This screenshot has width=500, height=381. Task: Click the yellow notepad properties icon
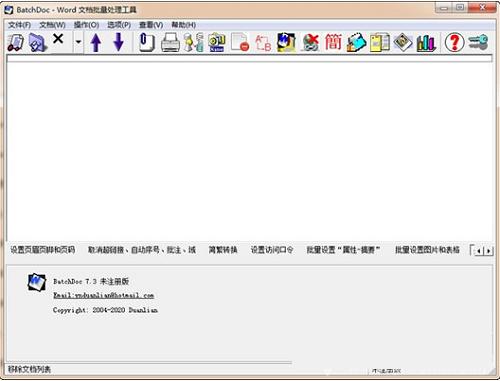pyautogui.click(x=380, y=43)
